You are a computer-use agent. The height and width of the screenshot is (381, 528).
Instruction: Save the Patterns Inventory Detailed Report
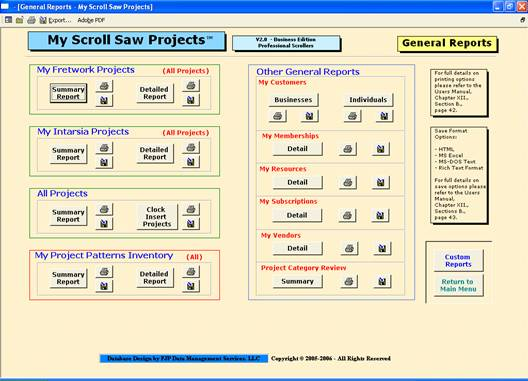click(191, 286)
